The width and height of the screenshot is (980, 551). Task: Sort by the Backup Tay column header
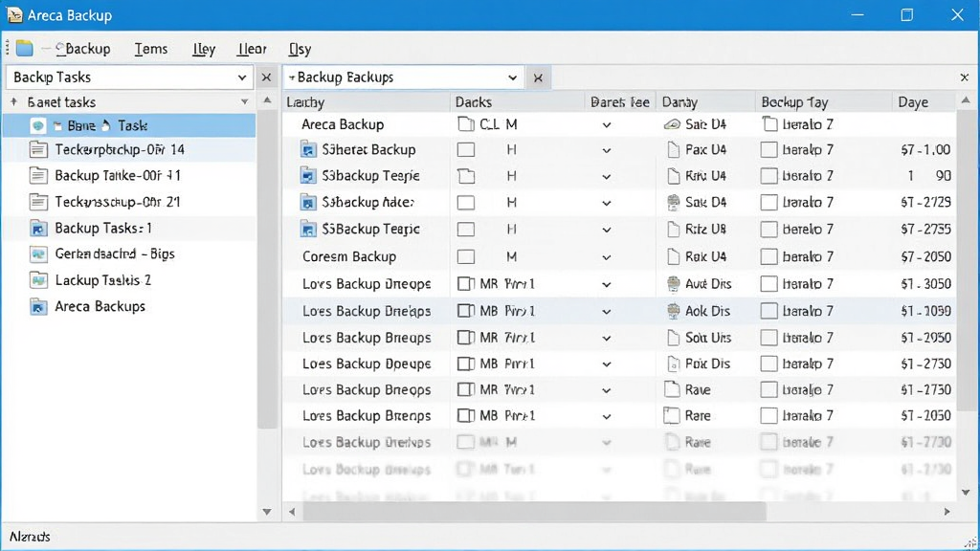(x=823, y=101)
